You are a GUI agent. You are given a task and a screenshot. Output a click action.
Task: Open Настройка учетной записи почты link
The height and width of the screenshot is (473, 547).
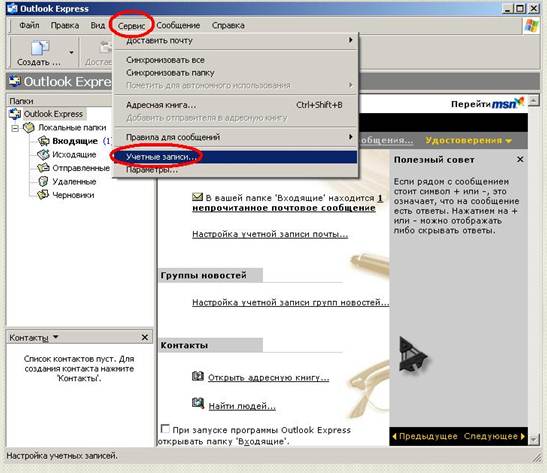[x=270, y=234]
